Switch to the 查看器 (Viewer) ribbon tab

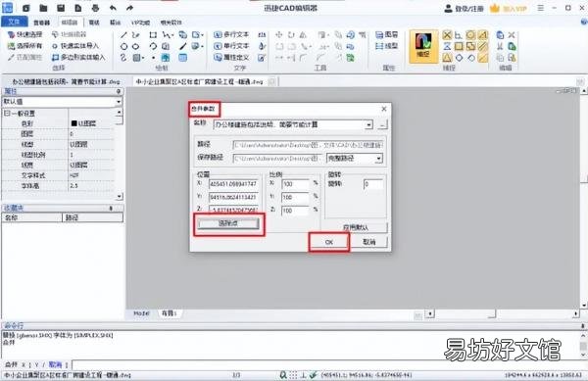[41, 23]
